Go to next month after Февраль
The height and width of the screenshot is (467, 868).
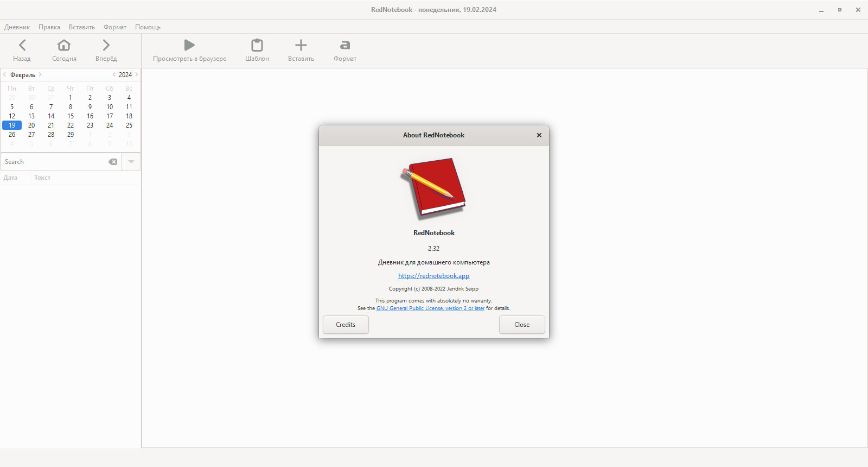click(x=40, y=75)
